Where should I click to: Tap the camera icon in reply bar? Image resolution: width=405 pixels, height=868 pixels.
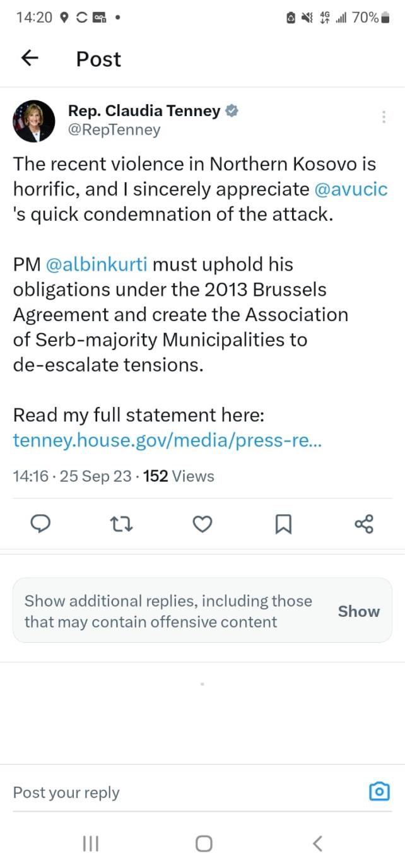(x=379, y=792)
